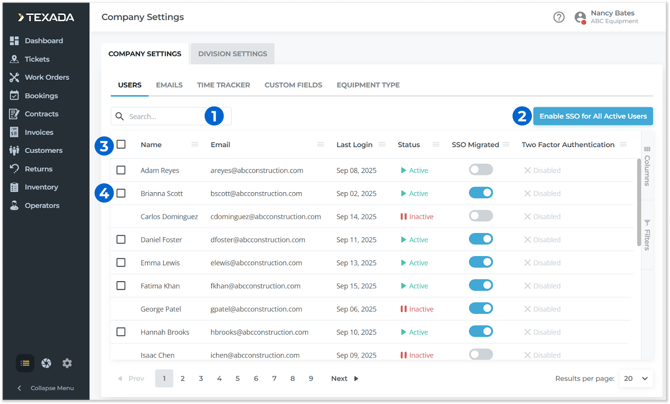Viewport: 670px width, 404px height.
Task: Expand the Filters side panel
Action: click(x=647, y=233)
